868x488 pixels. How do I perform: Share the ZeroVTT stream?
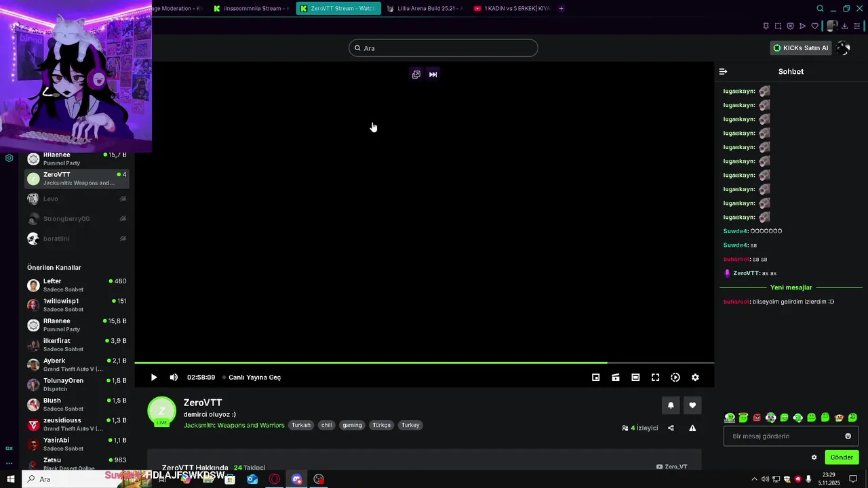click(671, 428)
